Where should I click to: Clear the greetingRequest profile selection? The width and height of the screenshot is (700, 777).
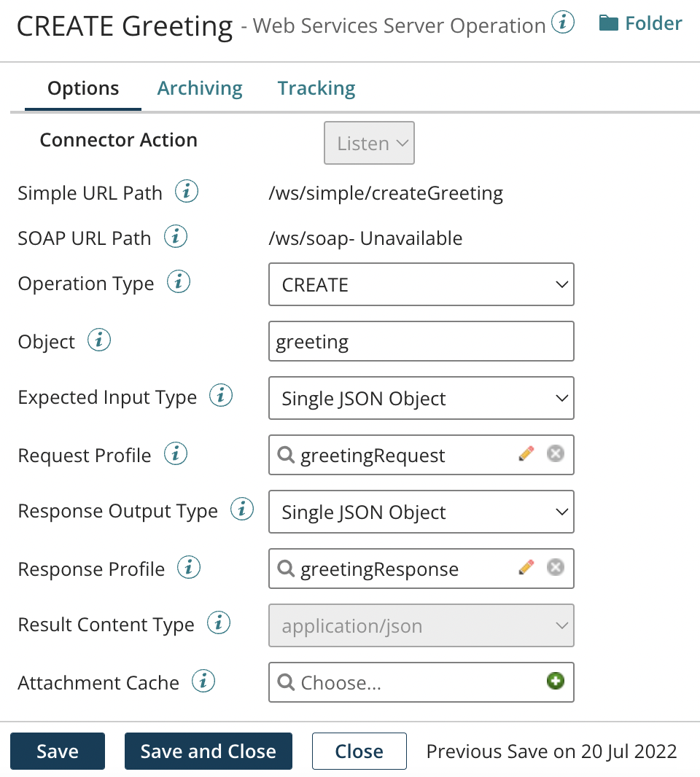[555, 453]
